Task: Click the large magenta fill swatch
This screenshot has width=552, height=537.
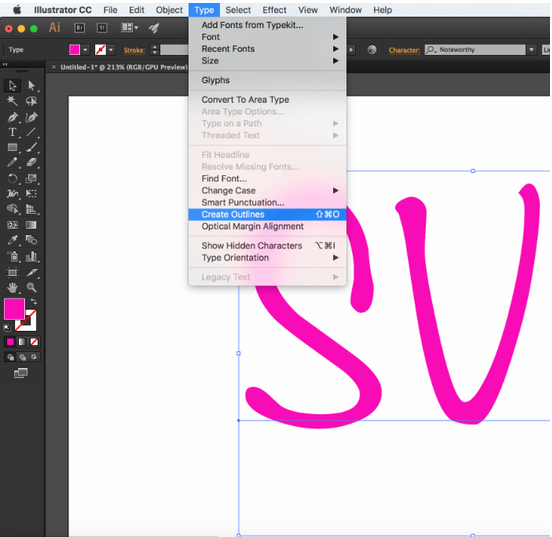Action: click(14, 309)
